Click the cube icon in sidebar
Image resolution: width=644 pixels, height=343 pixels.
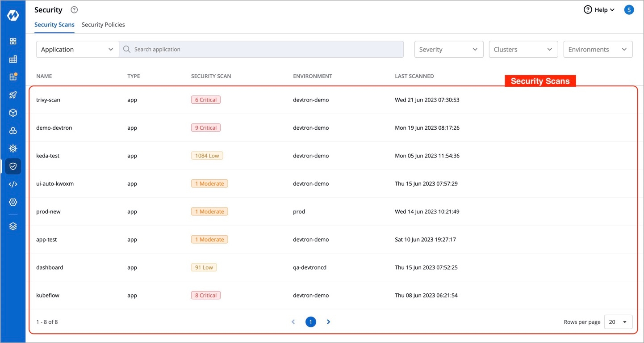pos(13,113)
